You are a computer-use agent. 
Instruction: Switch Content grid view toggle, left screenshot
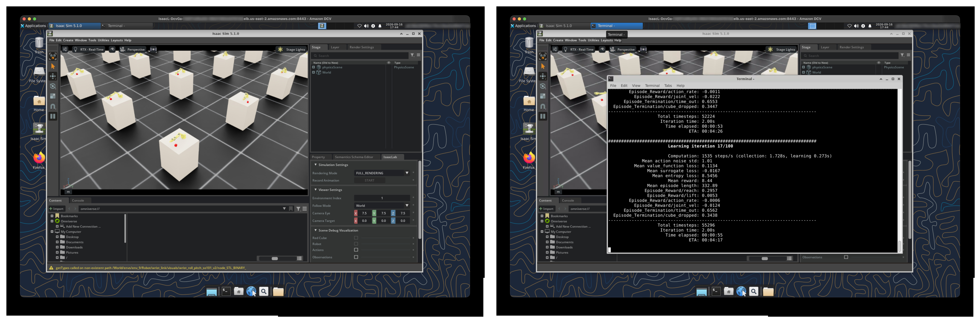[x=299, y=258]
